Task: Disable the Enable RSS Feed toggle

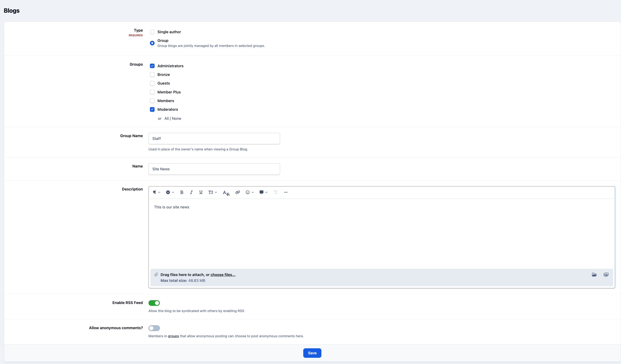Action: pos(154,303)
